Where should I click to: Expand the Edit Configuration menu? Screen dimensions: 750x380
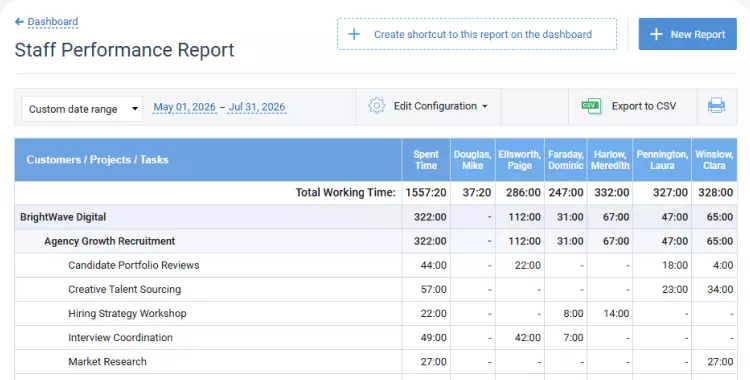pos(429,106)
